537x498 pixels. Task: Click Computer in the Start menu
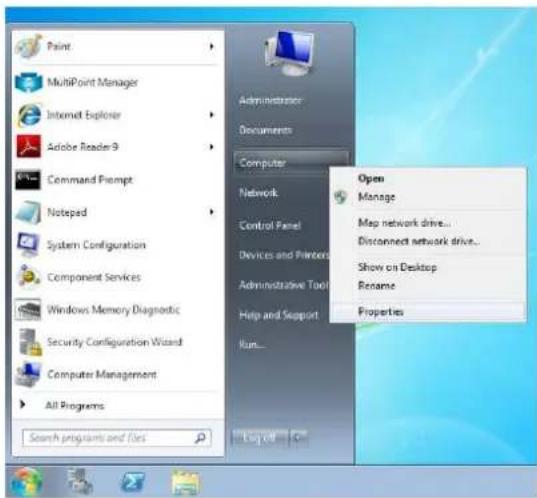coord(291,163)
